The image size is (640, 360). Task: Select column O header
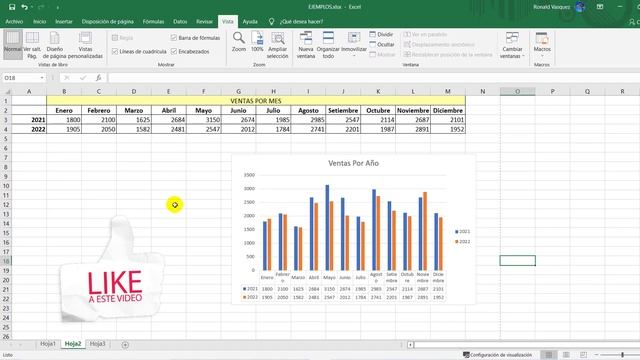[x=518, y=91]
